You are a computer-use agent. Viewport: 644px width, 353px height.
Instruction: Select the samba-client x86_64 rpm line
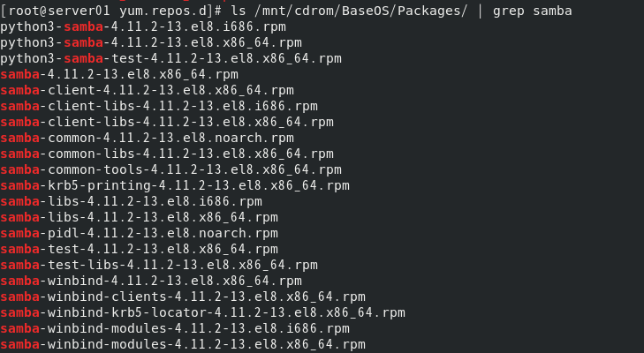pyautogui.click(x=147, y=90)
